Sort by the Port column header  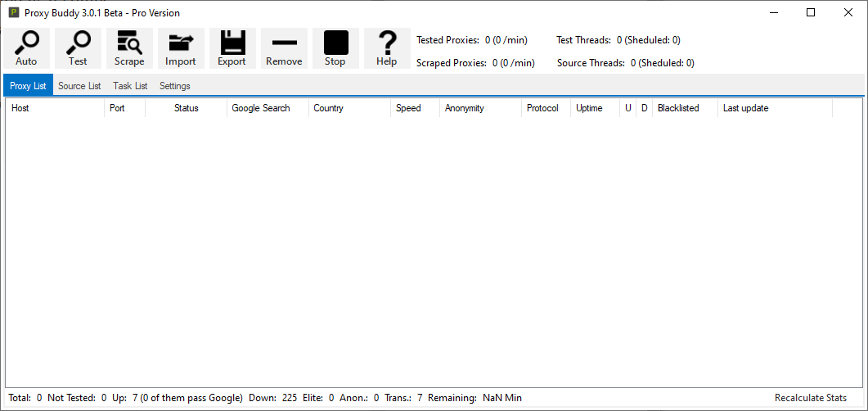124,108
